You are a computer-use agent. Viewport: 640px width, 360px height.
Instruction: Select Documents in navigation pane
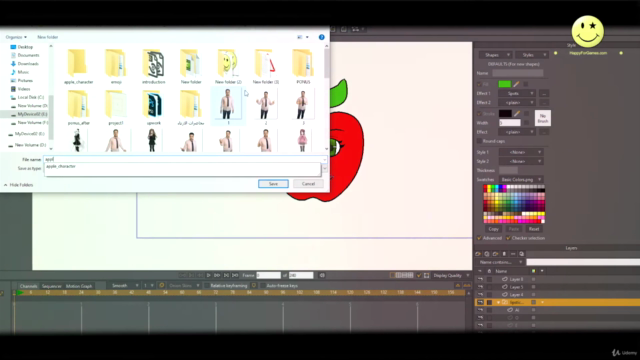tap(28, 55)
